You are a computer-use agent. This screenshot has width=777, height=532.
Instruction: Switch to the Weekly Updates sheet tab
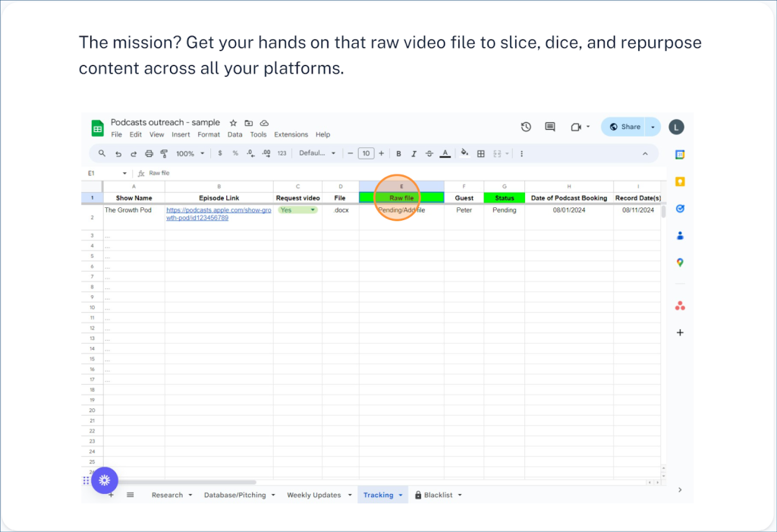[x=314, y=495]
